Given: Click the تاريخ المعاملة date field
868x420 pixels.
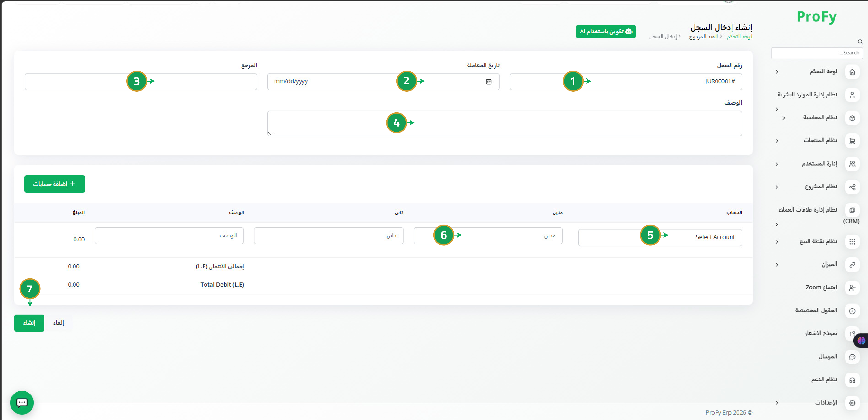Looking at the screenshot, I should 383,81.
